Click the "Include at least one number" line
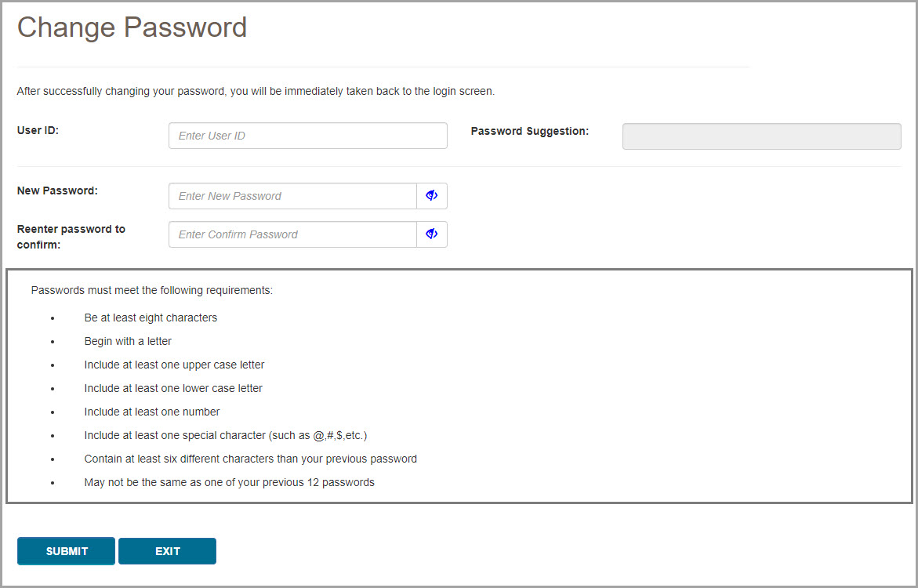The image size is (918, 588). (x=152, y=412)
